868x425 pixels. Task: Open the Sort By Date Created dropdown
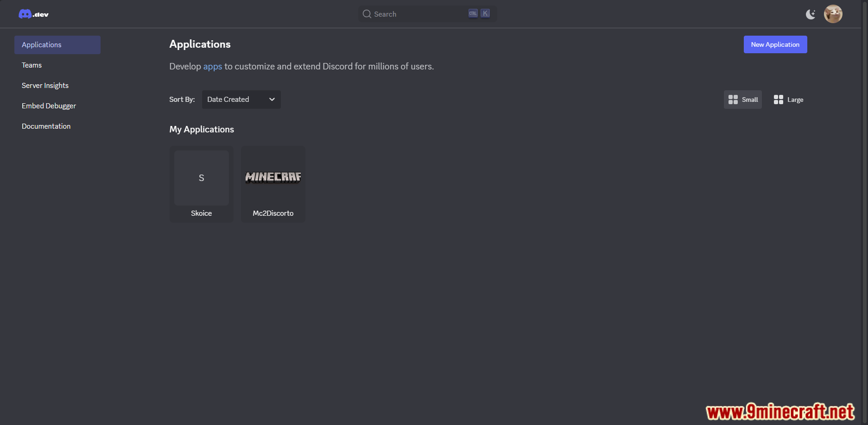pyautogui.click(x=241, y=100)
